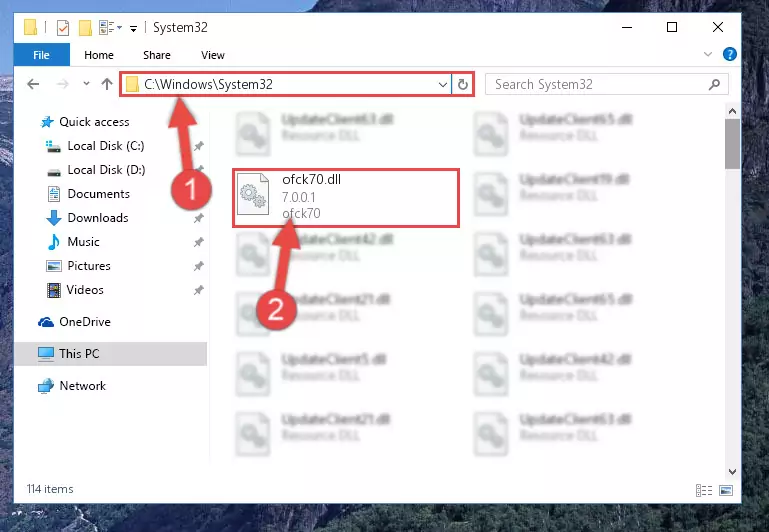Click the address bar path C:\Windows\System32
The image size is (769, 532).
(x=208, y=84)
